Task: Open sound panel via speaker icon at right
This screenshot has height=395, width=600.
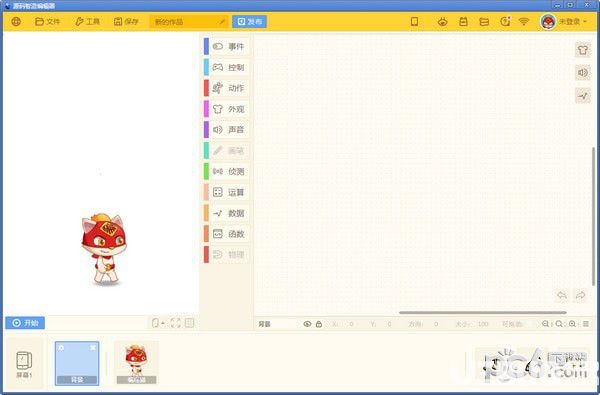Action: (x=583, y=73)
